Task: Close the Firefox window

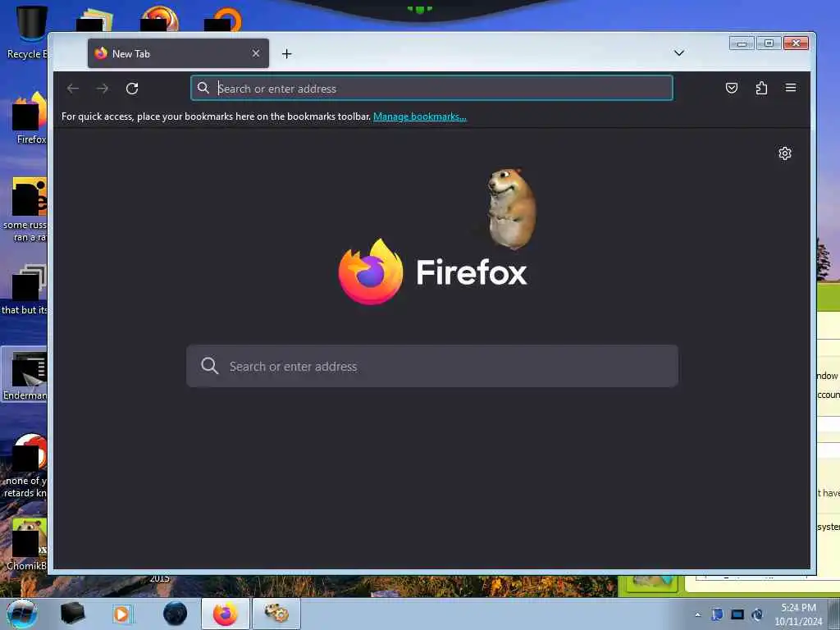Action: (x=796, y=43)
